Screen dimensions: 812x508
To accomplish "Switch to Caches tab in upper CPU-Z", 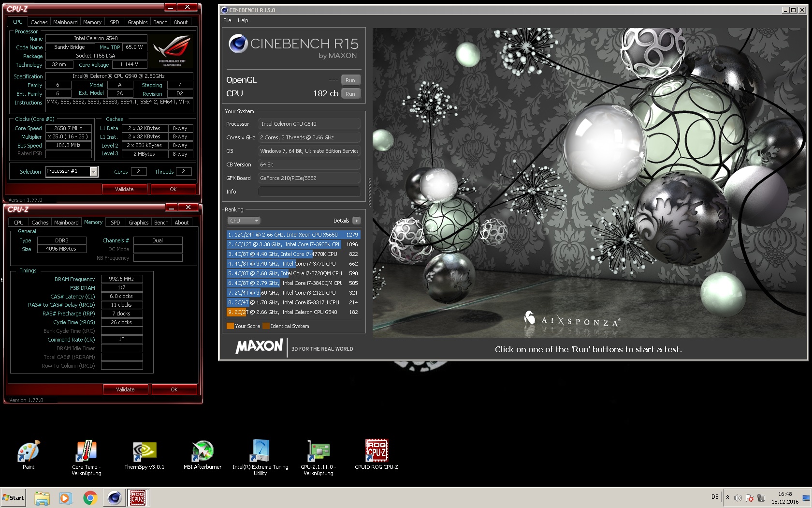I will (x=39, y=22).
